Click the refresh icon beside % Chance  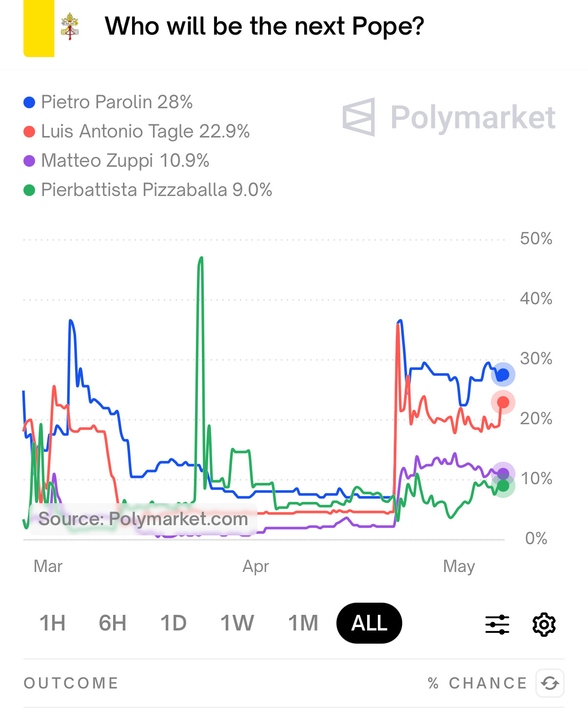coord(550,683)
